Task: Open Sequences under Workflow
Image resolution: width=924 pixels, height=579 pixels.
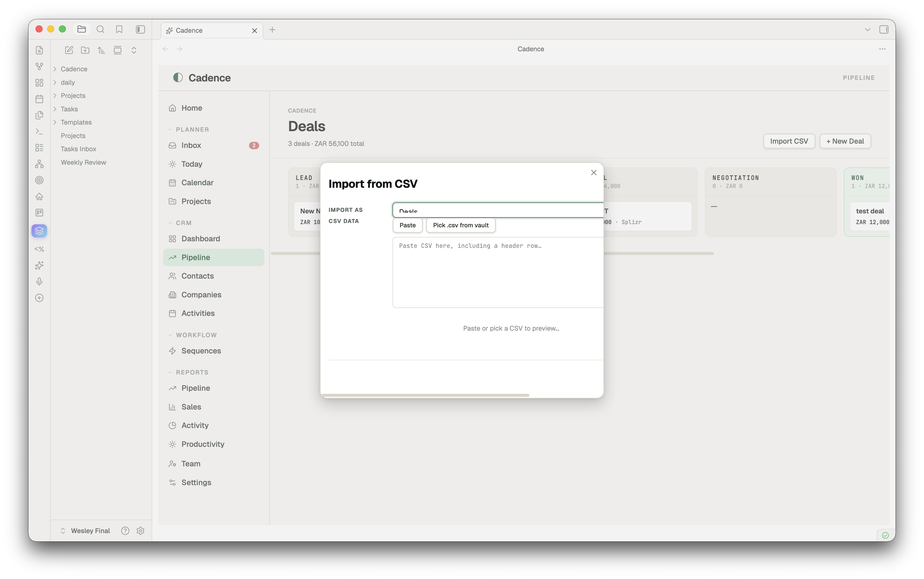Action: (x=214, y=351)
